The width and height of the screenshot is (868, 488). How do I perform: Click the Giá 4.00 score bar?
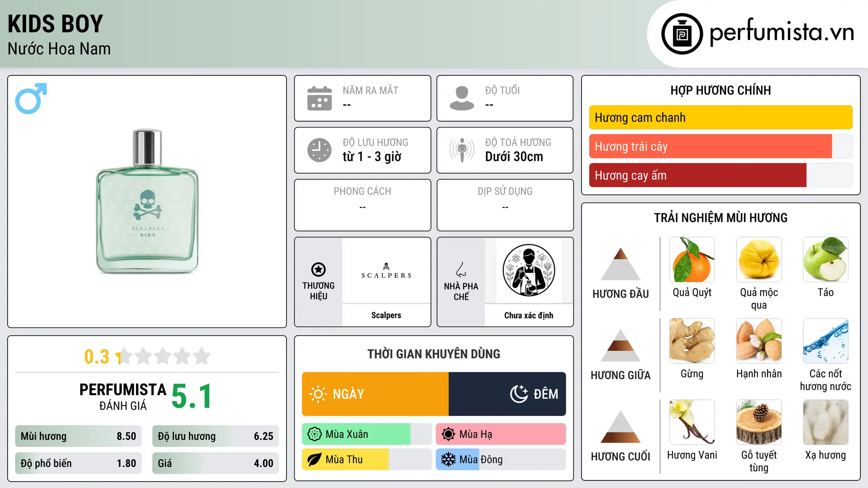point(215,463)
